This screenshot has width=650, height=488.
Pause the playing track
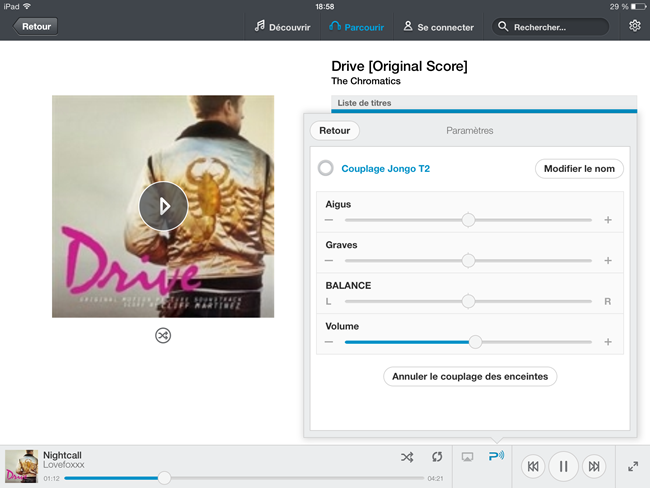(x=563, y=466)
